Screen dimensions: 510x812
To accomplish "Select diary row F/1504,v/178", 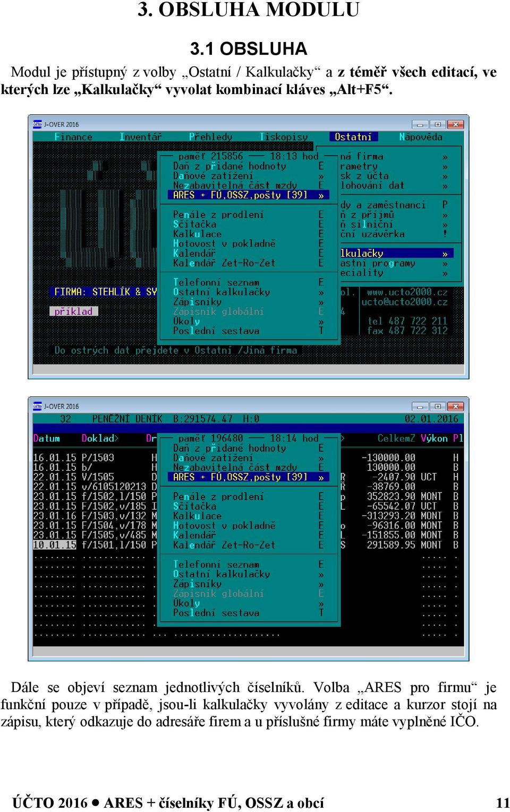I will point(114,526).
